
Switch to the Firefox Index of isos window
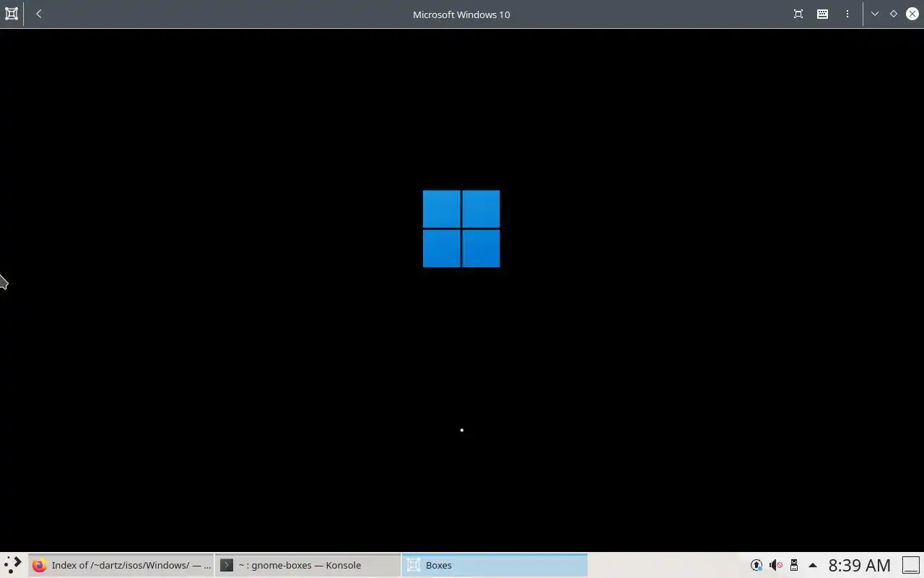[121, 565]
